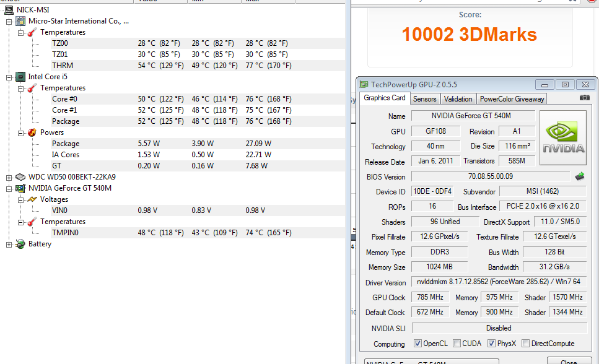Image resolution: width=599 pixels, height=364 pixels.
Task: Collapse Temperatures under Micro-Star International
Action: tap(20, 33)
